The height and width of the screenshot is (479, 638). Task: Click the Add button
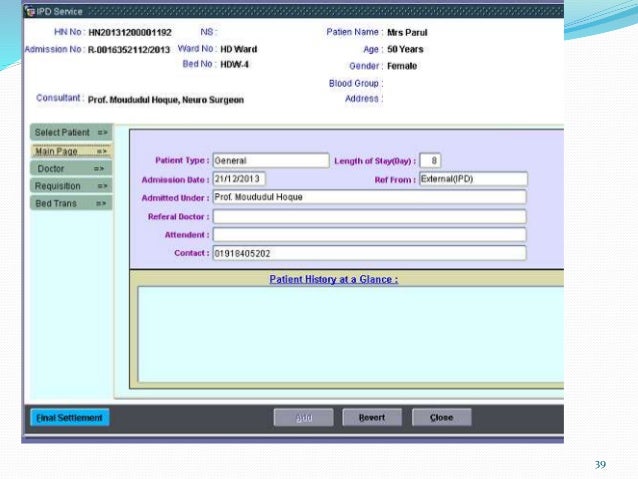tap(303, 418)
